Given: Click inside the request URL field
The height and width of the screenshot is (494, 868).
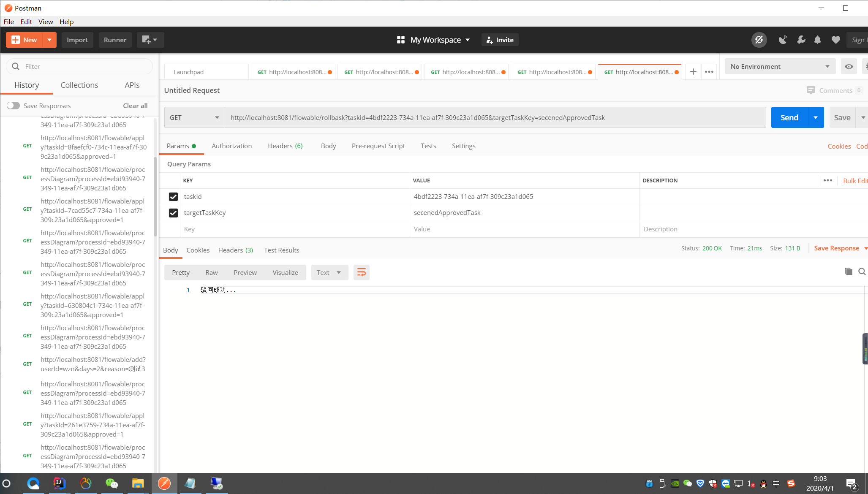Looking at the screenshot, I should tap(465, 117).
